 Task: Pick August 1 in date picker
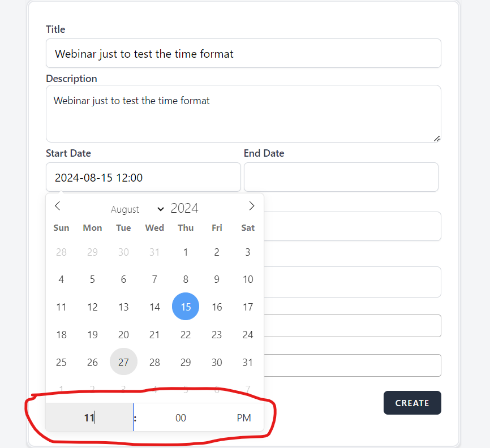pos(186,252)
